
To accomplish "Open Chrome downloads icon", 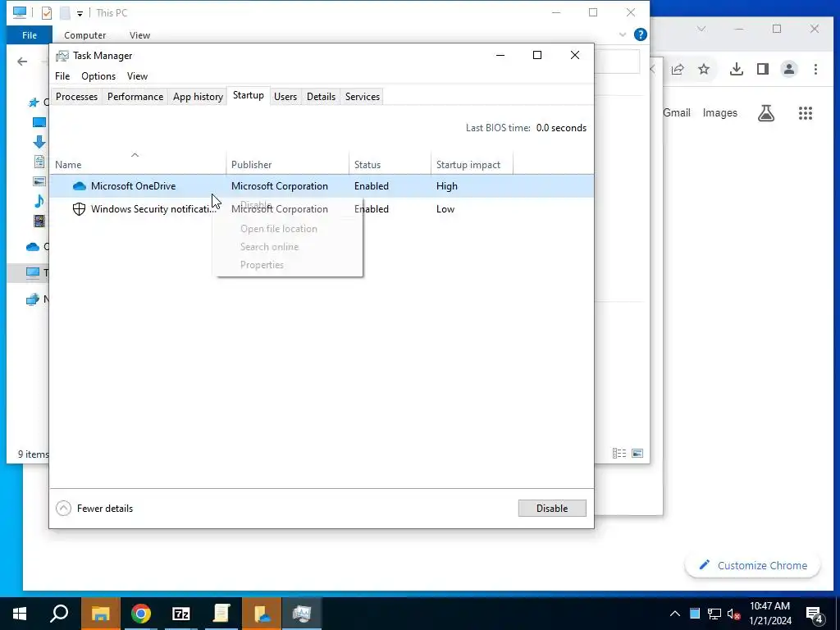I will click(x=737, y=69).
